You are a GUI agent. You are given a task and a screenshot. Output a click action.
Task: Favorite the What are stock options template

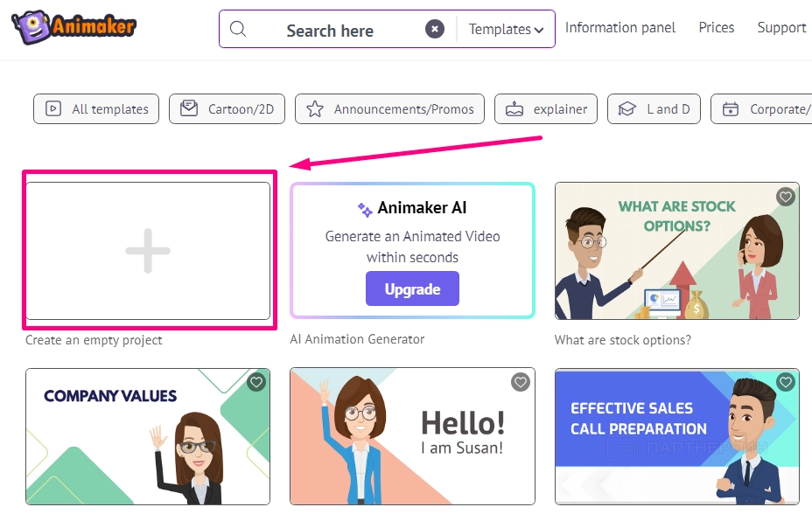[x=785, y=197]
